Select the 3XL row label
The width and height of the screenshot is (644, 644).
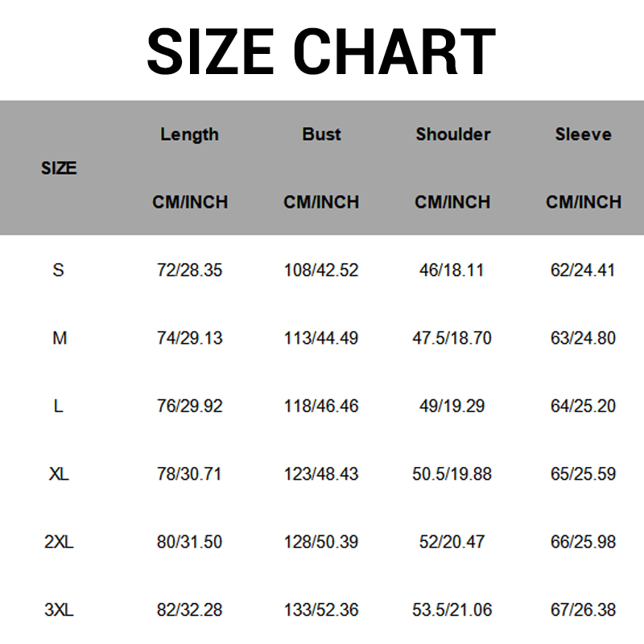click(x=59, y=610)
